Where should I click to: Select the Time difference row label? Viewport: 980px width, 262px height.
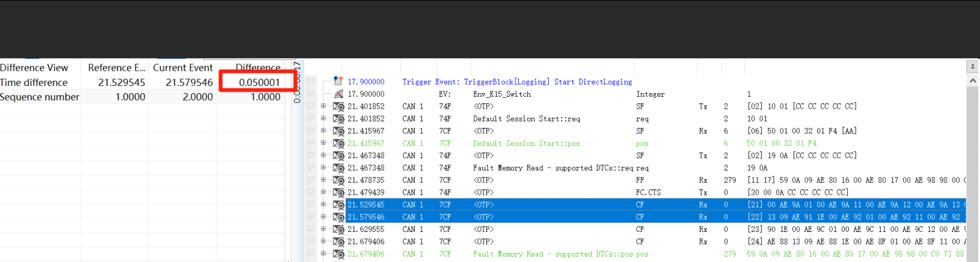click(34, 82)
